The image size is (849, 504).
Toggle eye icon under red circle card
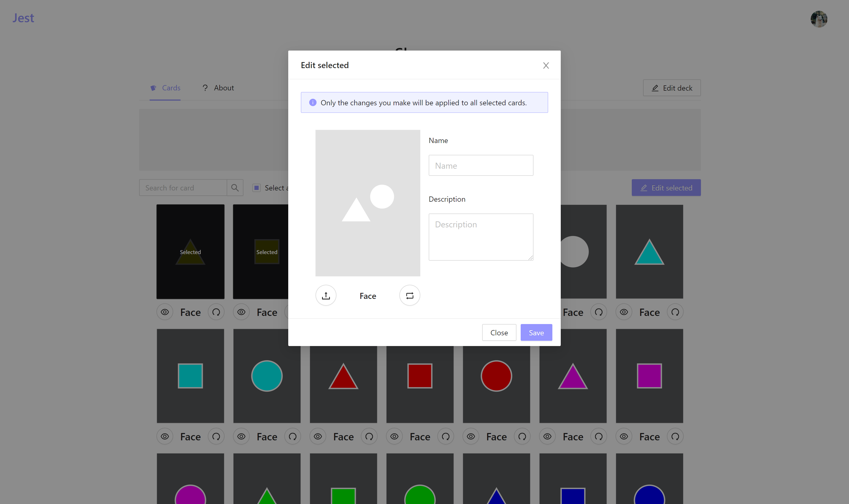coord(471,436)
